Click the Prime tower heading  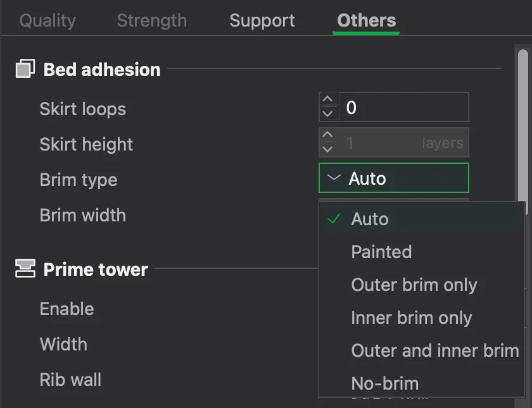pos(96,269)
